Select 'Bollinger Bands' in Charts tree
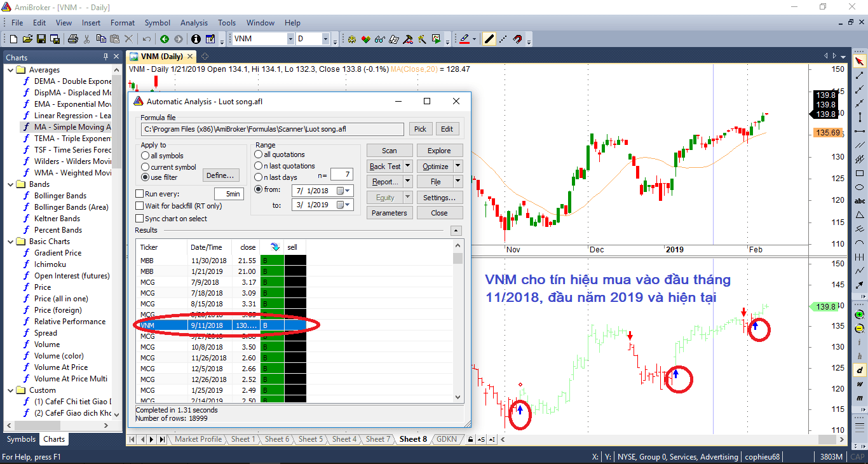Screen dimensions: 868x464 [x=60, y=196]
